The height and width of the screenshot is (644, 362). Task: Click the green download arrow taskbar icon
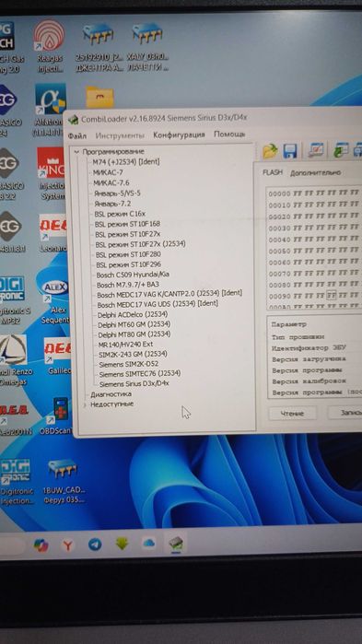[122, 544]
